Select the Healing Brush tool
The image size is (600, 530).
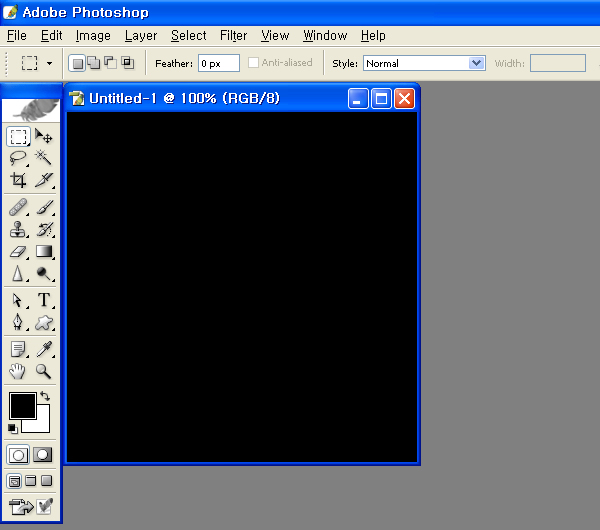[x=18, y=207]
